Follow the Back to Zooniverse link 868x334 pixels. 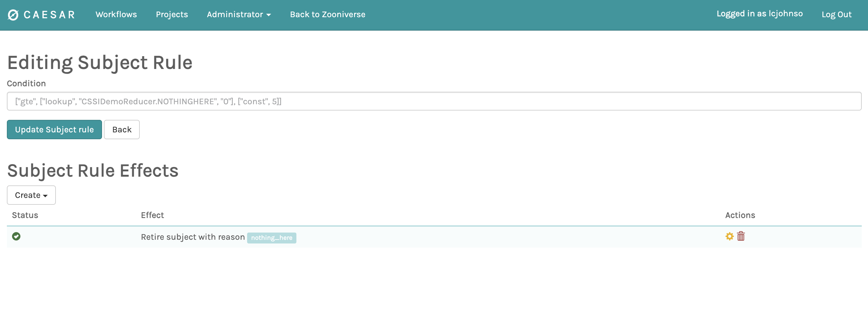point(327,14)
